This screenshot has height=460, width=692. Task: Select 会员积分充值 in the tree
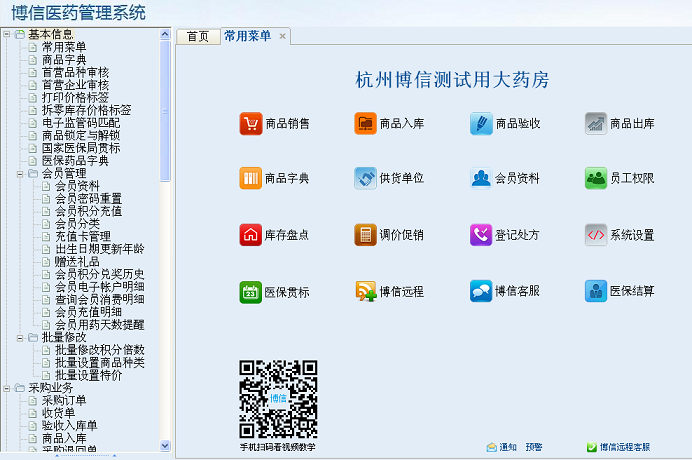click(x=88, y=211)
